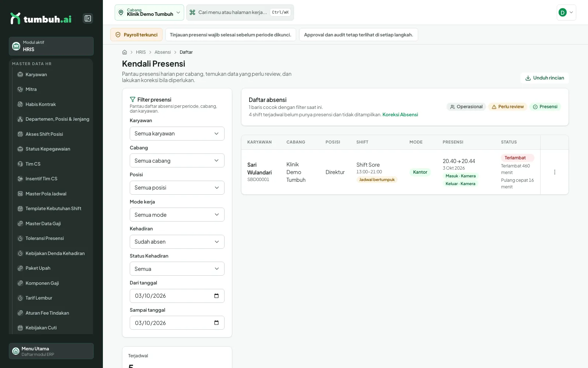The width and height of the screenshot is (588, 368).
Task: Open the Koreksi Absensi link
Action: point(400,114)
